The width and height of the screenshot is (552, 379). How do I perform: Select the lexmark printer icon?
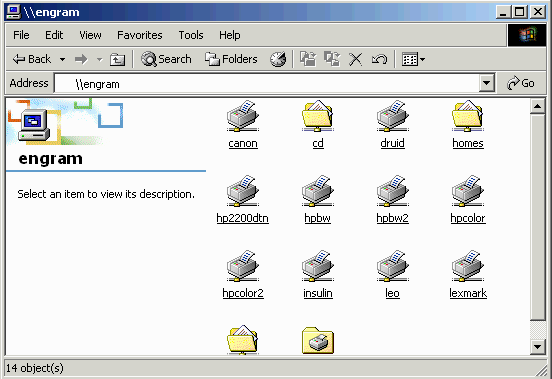pyautogui.click(x=468, y=266)
